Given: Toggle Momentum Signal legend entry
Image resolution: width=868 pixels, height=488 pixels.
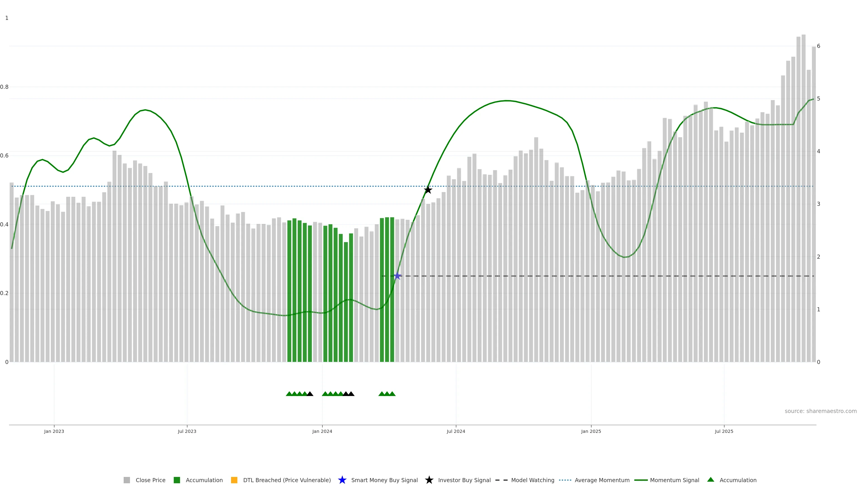Looking at the screenshot, I should click(x=674, y=480).
